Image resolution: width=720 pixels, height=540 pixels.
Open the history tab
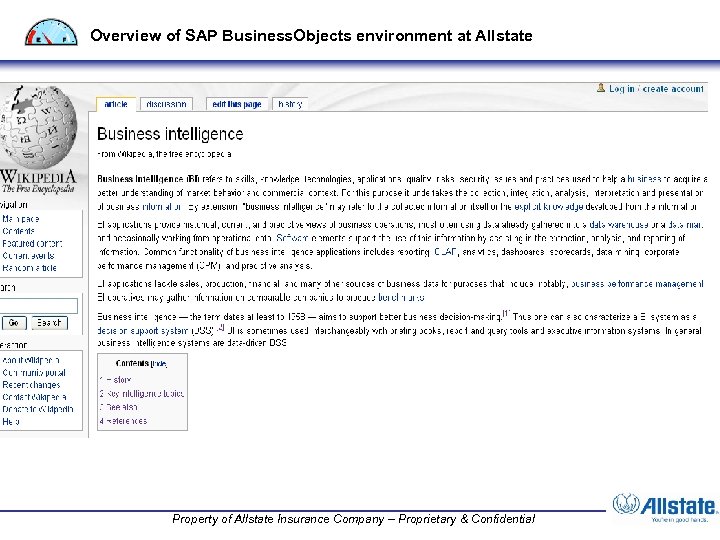(290, 104)
